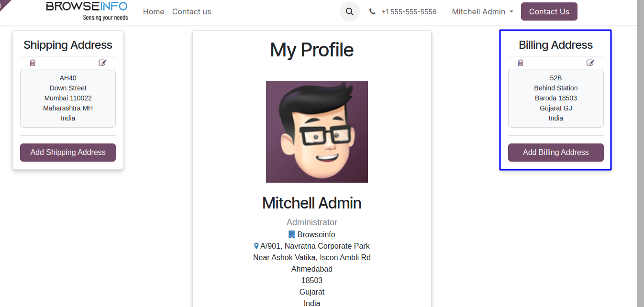Open the search magnifier icon
The width and height of the screenshot is (644, 307).
click(350, 11)
